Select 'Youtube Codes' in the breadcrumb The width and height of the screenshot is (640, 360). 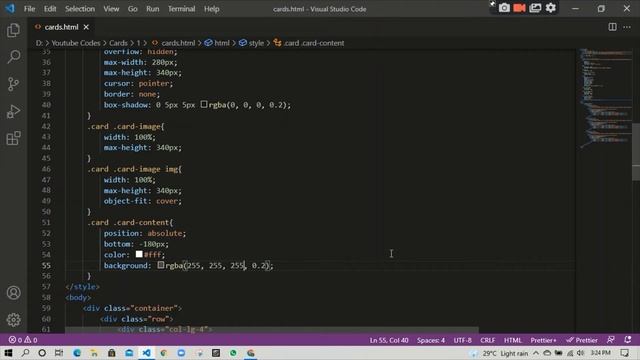pos(76,43)
